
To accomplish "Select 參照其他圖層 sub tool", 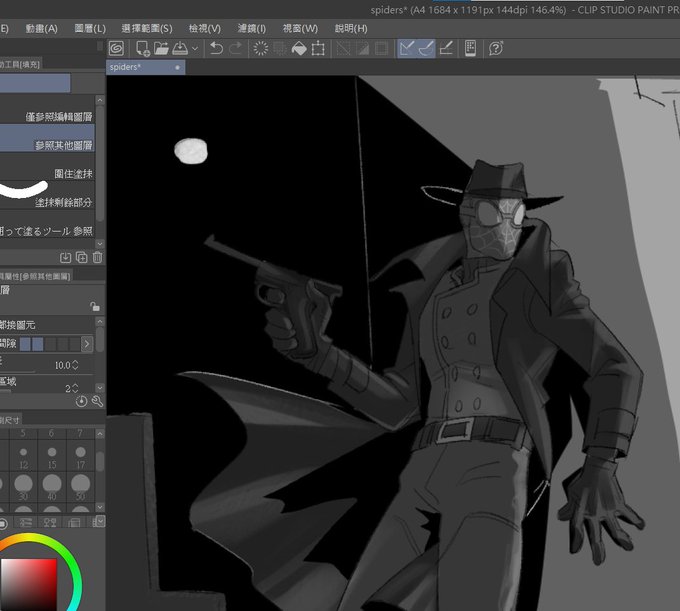I will (x=47, y=138).
